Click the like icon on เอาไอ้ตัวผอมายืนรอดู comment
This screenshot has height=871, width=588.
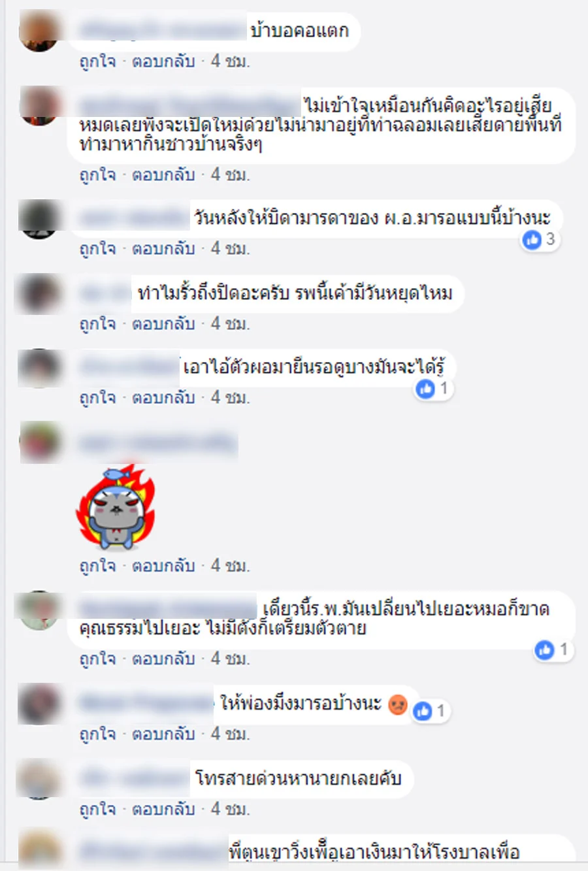click(425, 389)
